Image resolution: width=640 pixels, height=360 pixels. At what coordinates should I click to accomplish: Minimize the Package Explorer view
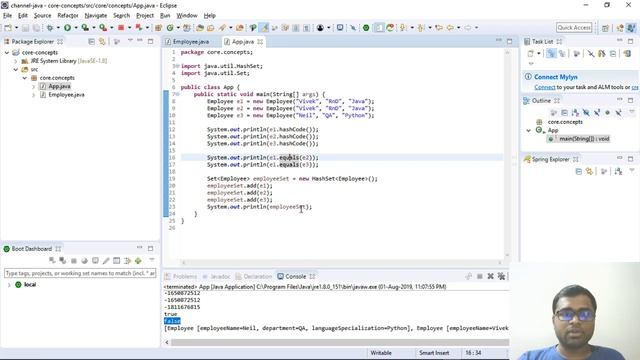point(140,41)
